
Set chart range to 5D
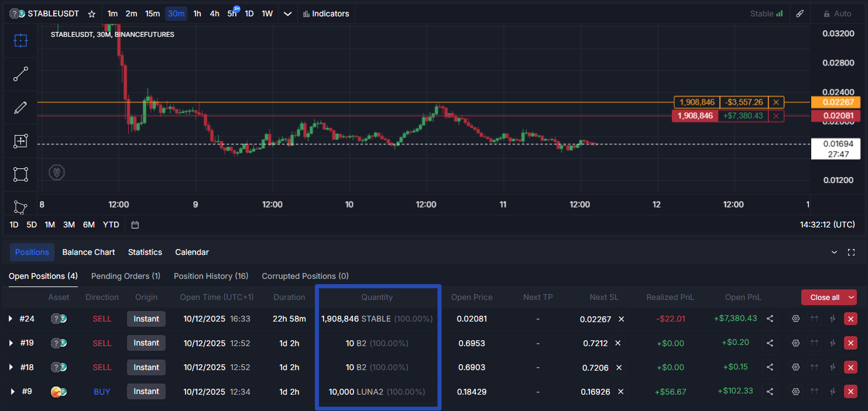click(x=32, y=225)
